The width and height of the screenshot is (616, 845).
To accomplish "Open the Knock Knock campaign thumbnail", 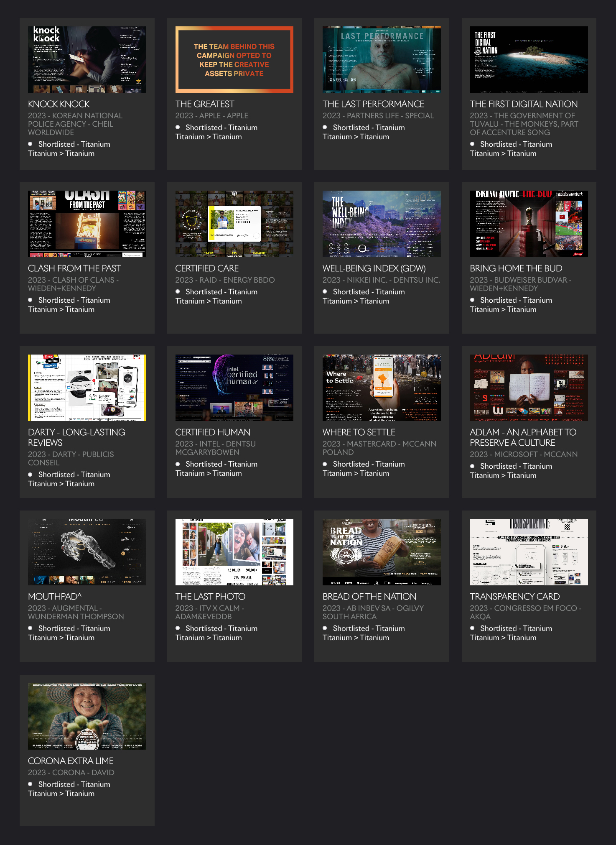I will [x=87, y=59].
